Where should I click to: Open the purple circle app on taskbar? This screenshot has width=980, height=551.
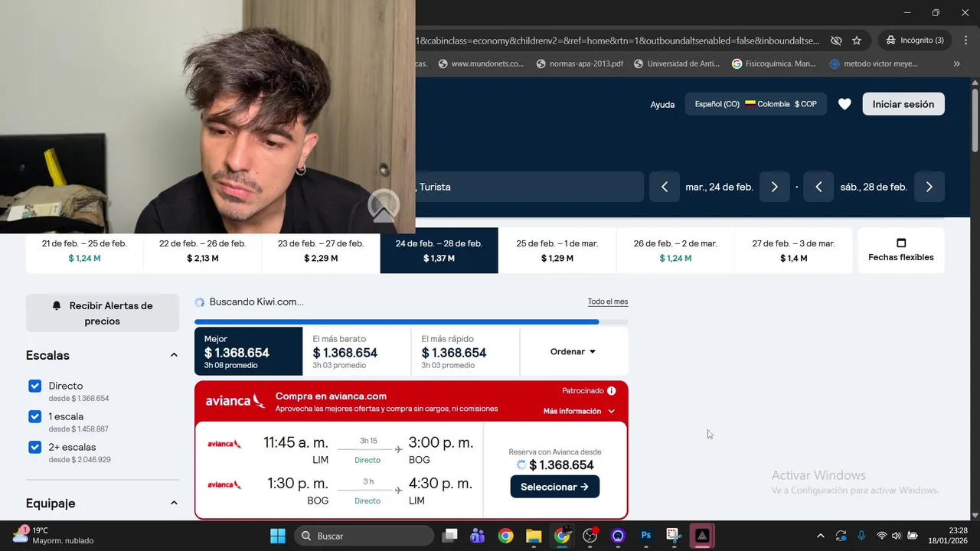[x=618, y=536]
